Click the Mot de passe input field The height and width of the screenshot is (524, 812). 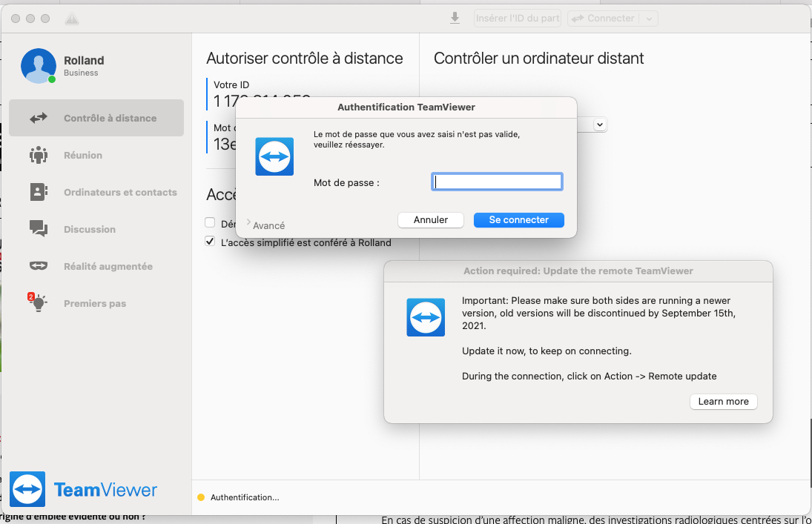(x=497, y=182)
